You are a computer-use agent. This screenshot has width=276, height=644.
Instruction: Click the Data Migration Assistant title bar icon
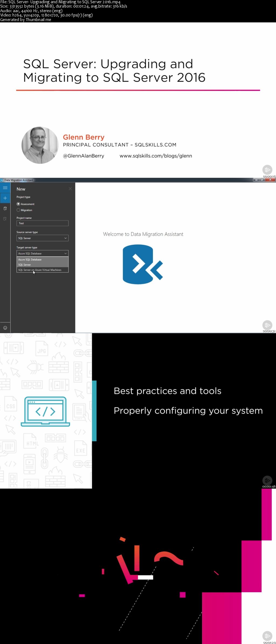point(2,180)
